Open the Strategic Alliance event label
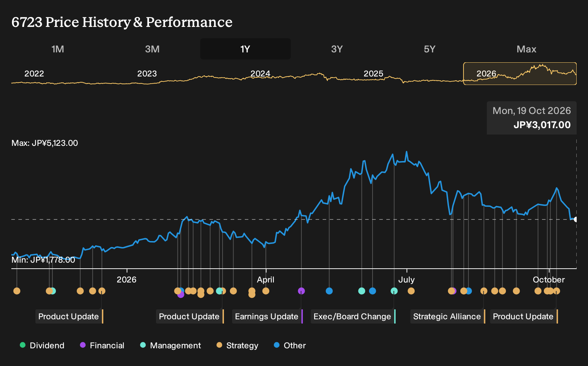 click(x=448, y=316)
